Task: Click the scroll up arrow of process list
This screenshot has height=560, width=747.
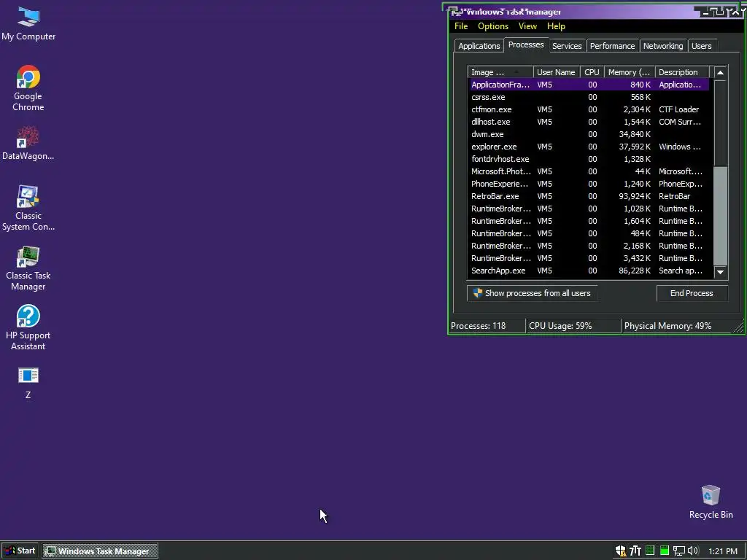Action: tap(720, 72)
